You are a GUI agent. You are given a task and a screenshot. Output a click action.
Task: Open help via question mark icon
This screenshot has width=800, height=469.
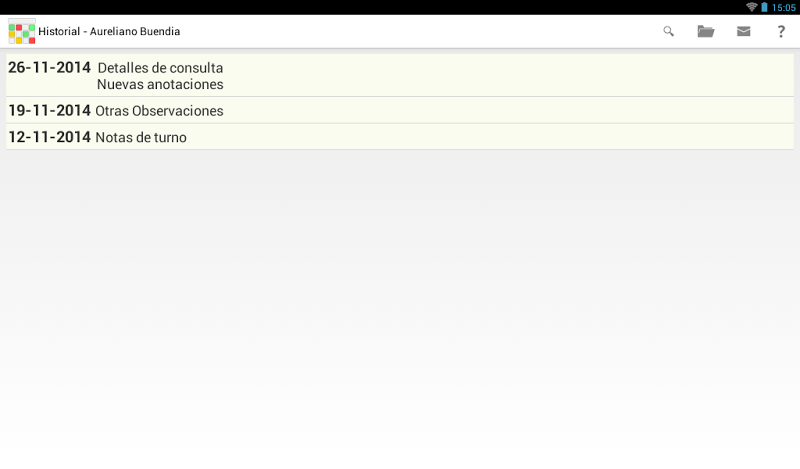click(781, 32)
